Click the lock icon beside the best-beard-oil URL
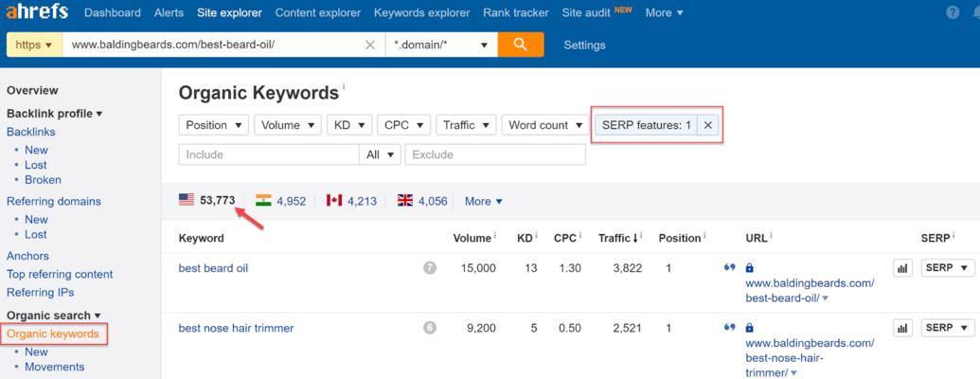Image resolution: width=980 pixels, height=379 pixels. (x=749, y=268)
